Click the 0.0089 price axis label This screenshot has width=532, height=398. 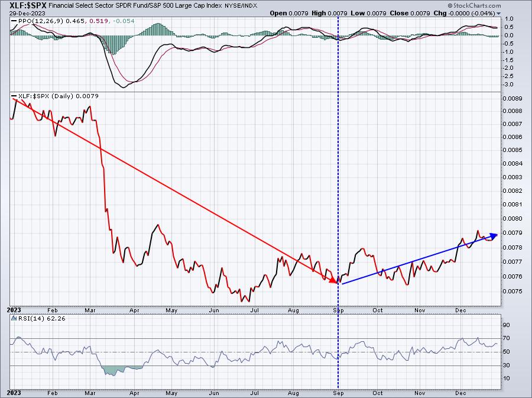click(512, 98)
